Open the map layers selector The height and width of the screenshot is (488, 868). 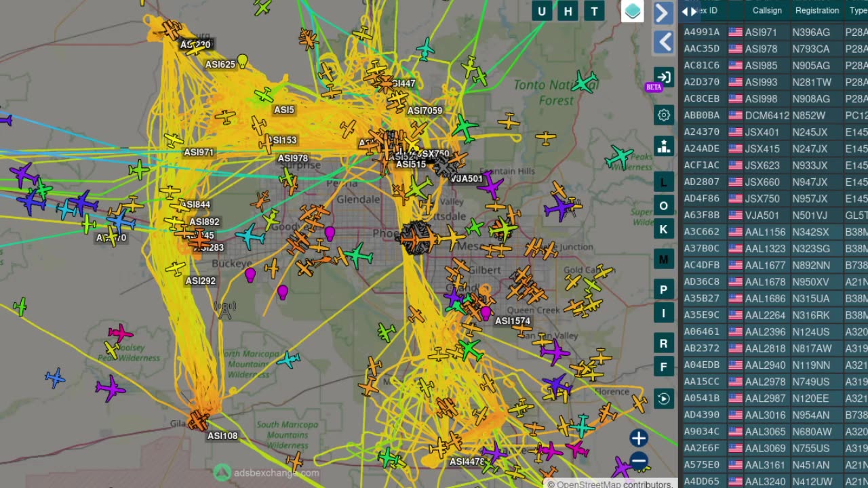[633, 12]
